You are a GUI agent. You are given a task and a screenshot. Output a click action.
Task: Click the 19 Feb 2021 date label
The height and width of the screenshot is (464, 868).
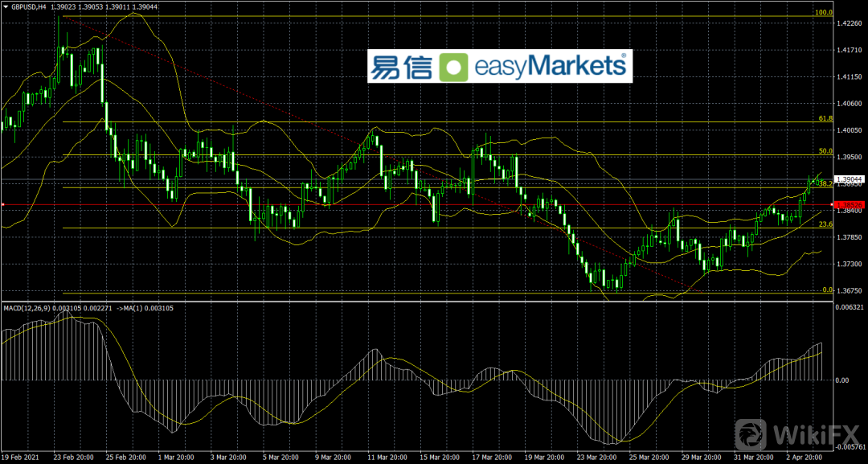click(22, 456)
